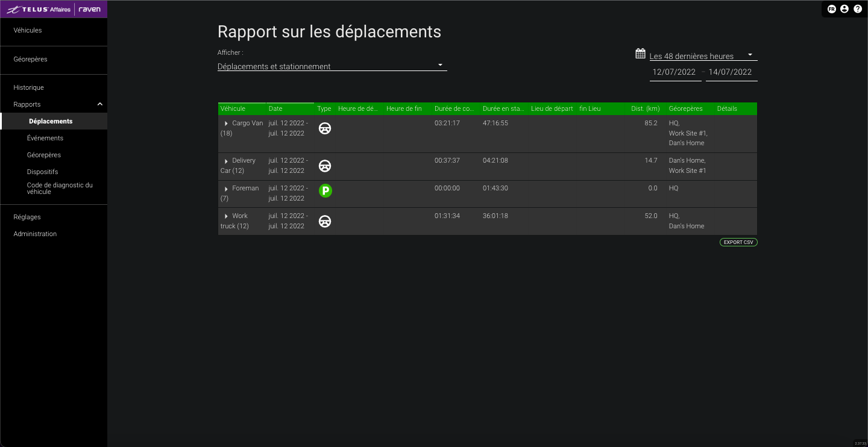Open Géorepères top-level sidebar item
This screenshot has height=447, width=868.
[x=30, y=59]
